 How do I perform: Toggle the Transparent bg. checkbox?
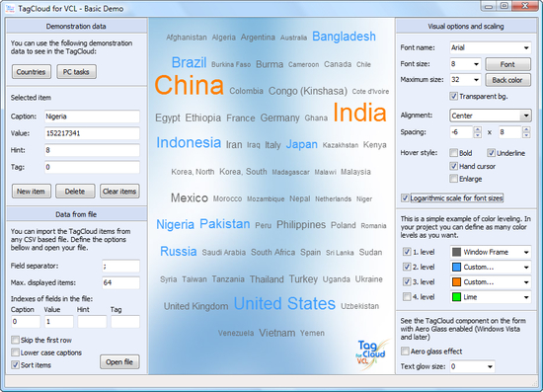[454, 96]
